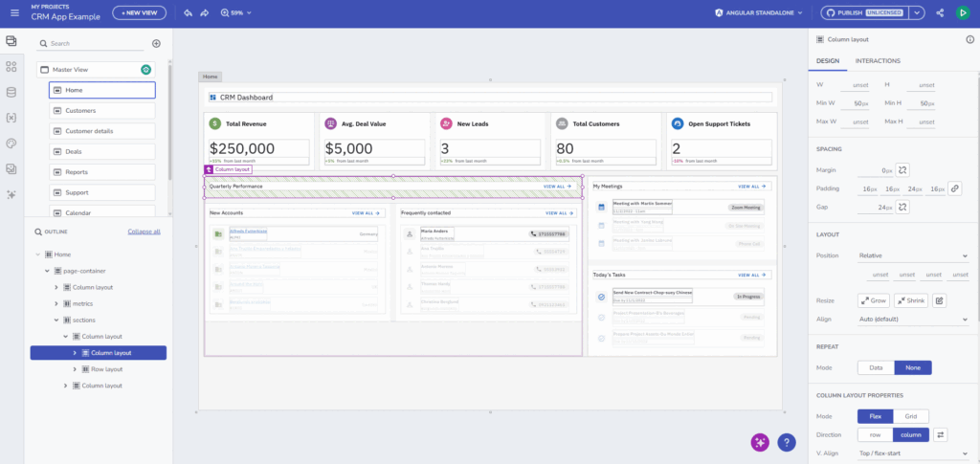Expand the metrics outline node
Screen dimensions: 980x464
(56, 303)
